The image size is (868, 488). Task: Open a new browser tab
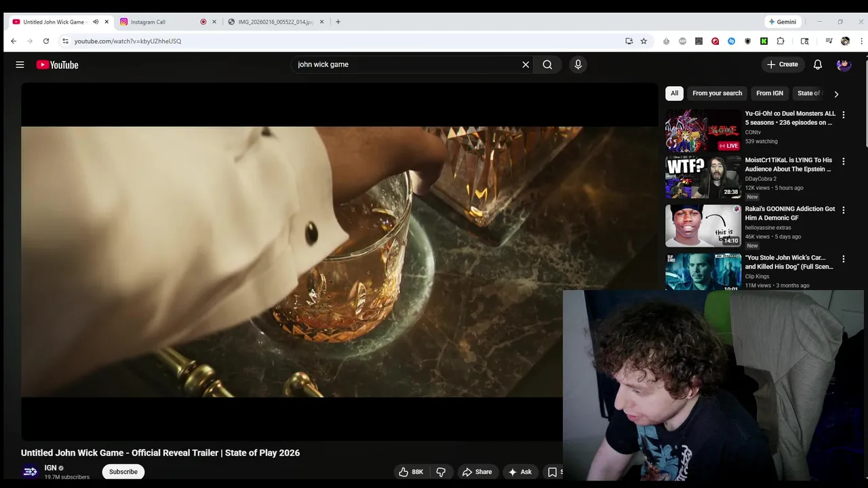338,22
